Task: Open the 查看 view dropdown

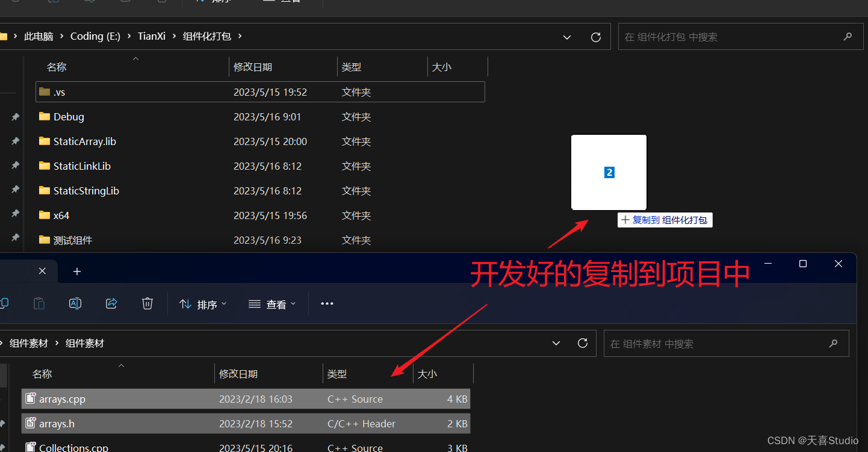Action: 273,304
